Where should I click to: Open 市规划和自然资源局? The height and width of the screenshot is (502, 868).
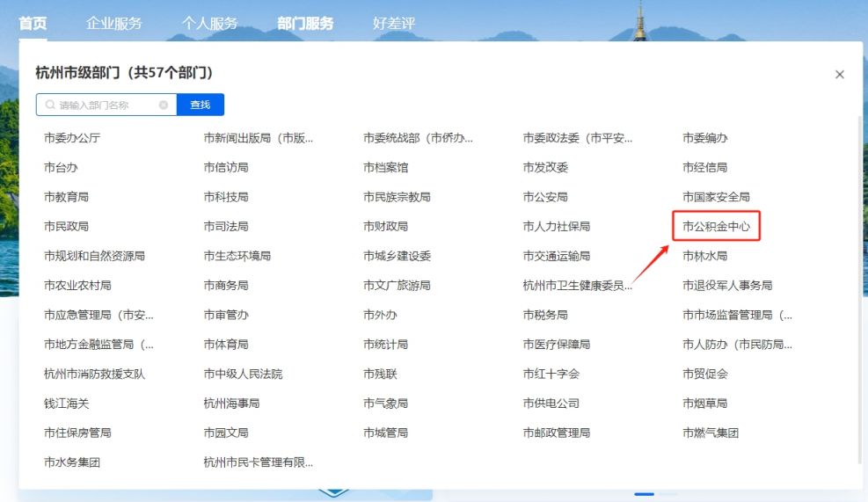point(94,256)
